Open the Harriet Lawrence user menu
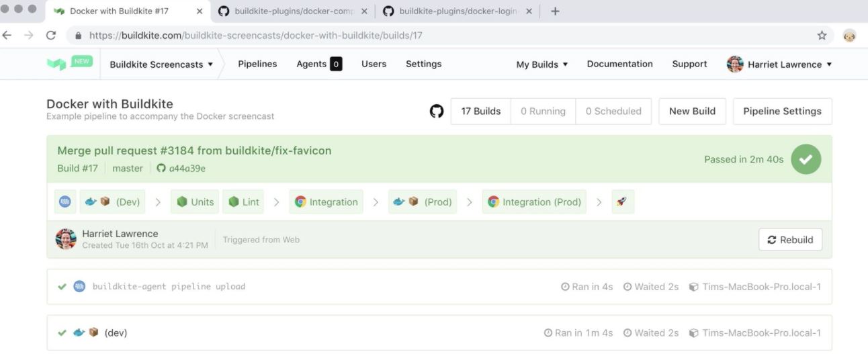 779,64
